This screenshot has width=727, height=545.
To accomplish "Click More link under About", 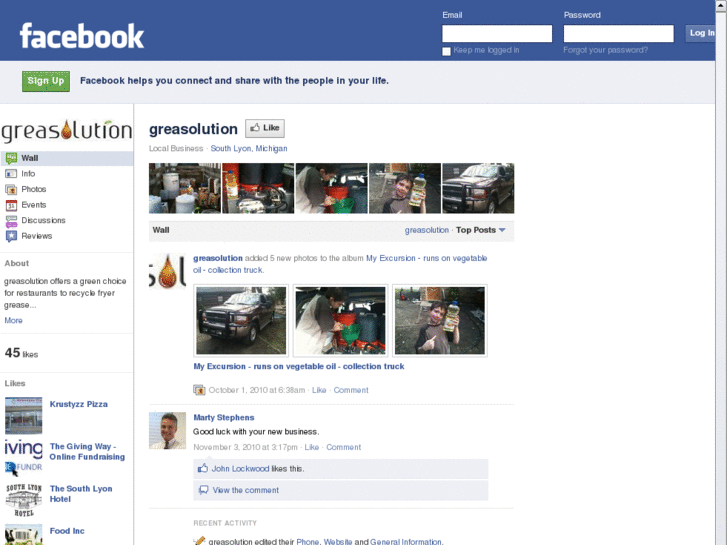I will pos(13,321).
